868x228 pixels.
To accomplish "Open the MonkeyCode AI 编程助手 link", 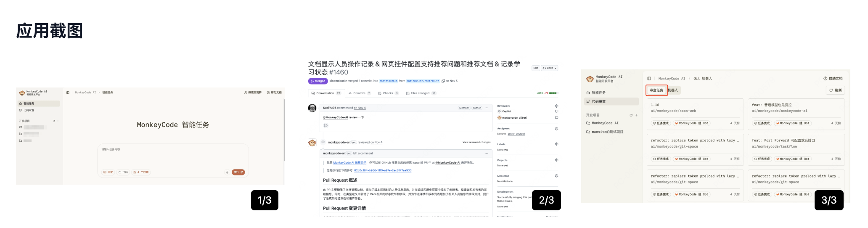I will pyautogui.click(x=349, y=162).
